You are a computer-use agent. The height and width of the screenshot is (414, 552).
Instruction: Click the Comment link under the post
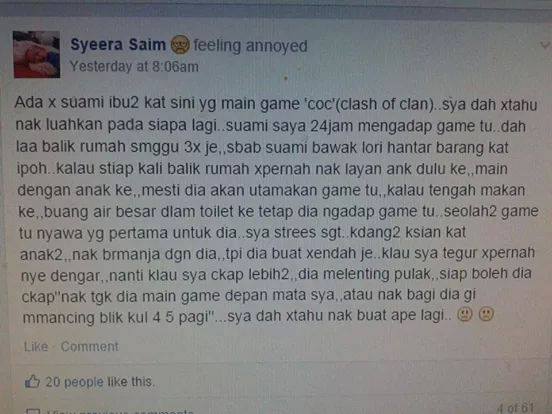tap(90, 346)
